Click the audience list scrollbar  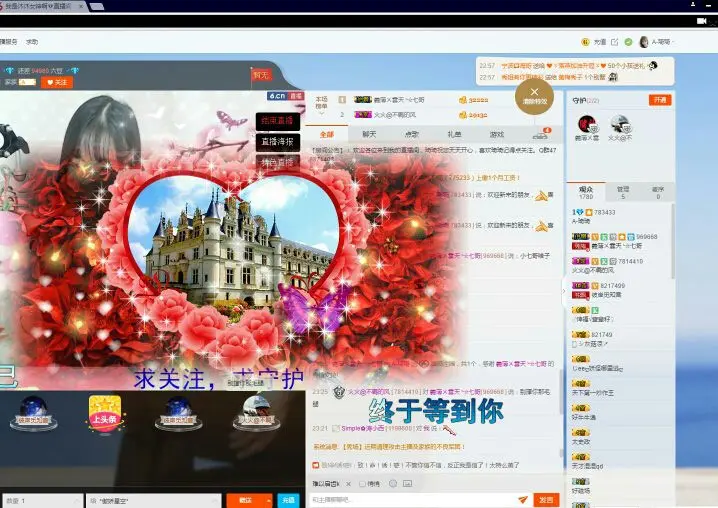coord(672,241)
